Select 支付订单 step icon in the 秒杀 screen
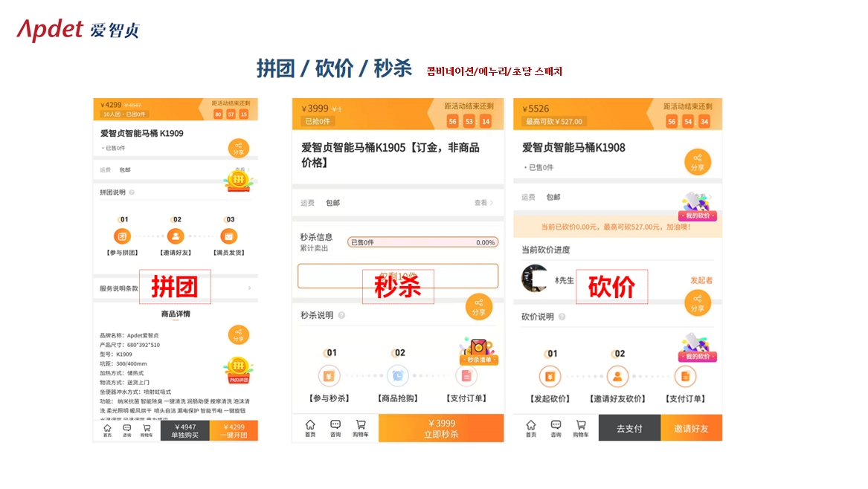 point(466,376)
